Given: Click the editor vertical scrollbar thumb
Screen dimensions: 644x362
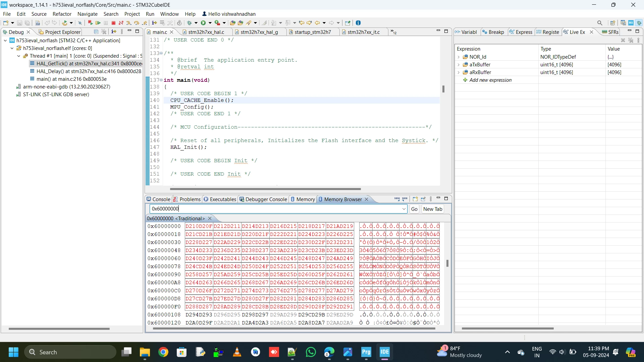Looking at the screenshot, I should point(443,89).
